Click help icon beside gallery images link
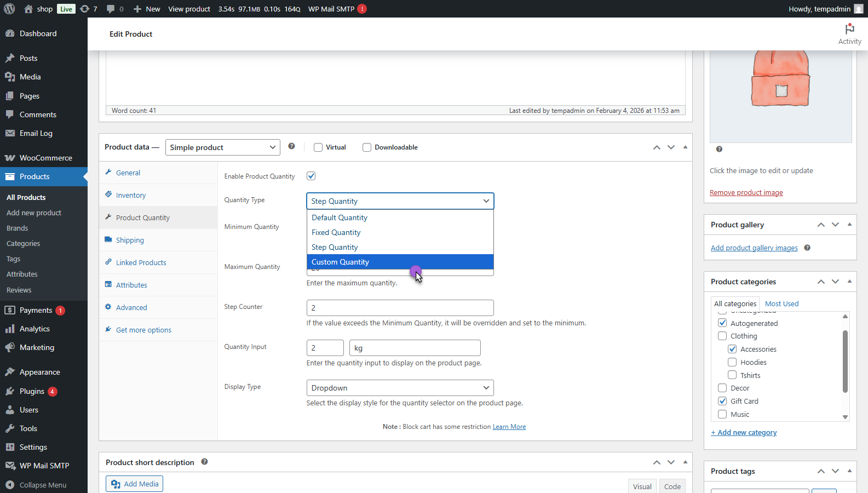 (807, 248)
